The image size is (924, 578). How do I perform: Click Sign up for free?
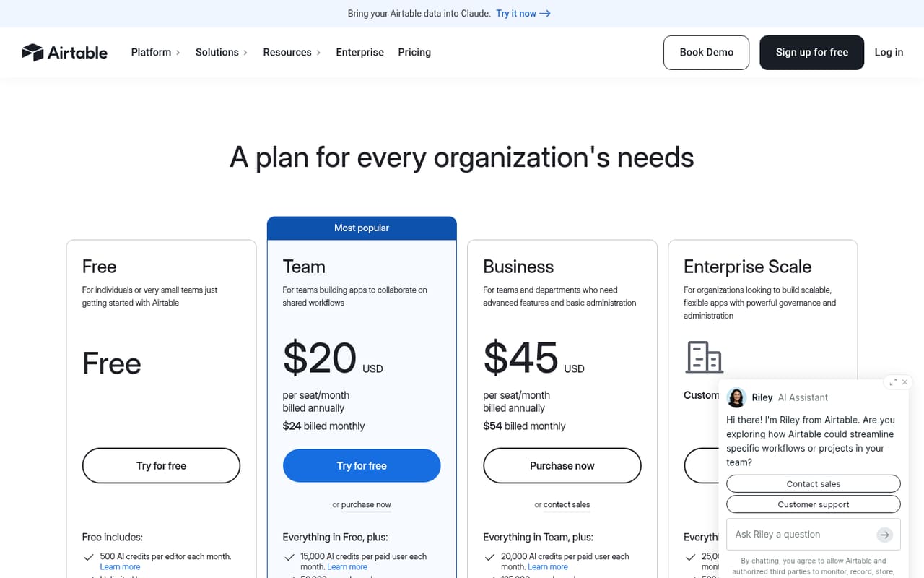tap(811, 53)
